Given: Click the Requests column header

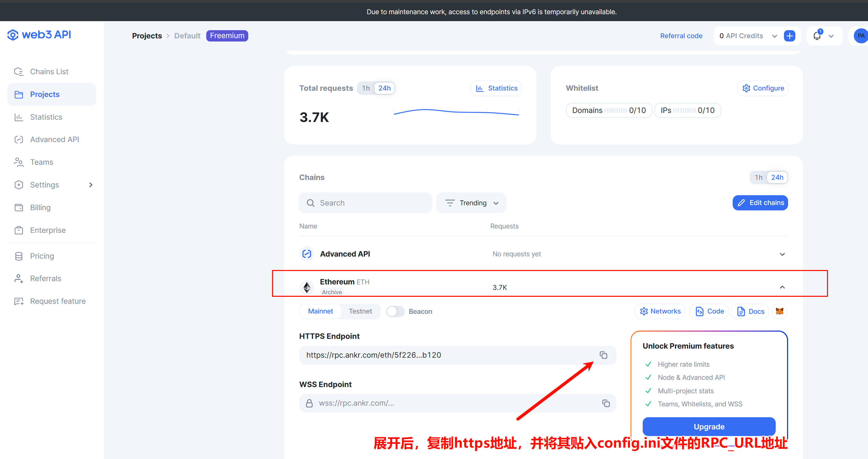Looking at the screenshot, I should coord(504,226).
